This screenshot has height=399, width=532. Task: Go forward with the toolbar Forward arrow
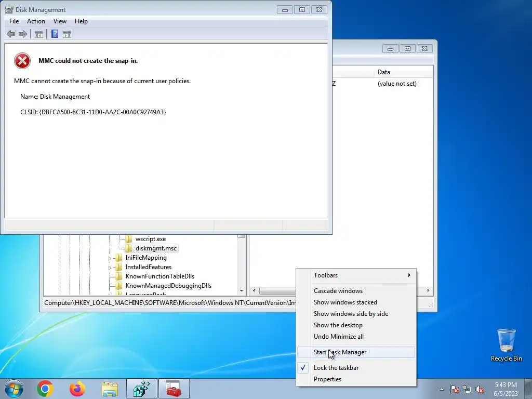click(23, 34)
